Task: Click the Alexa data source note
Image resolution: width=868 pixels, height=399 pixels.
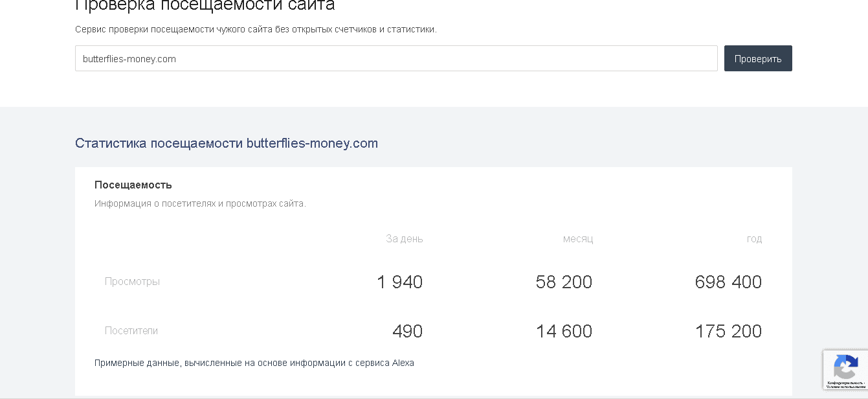Action: pos(254,363)
